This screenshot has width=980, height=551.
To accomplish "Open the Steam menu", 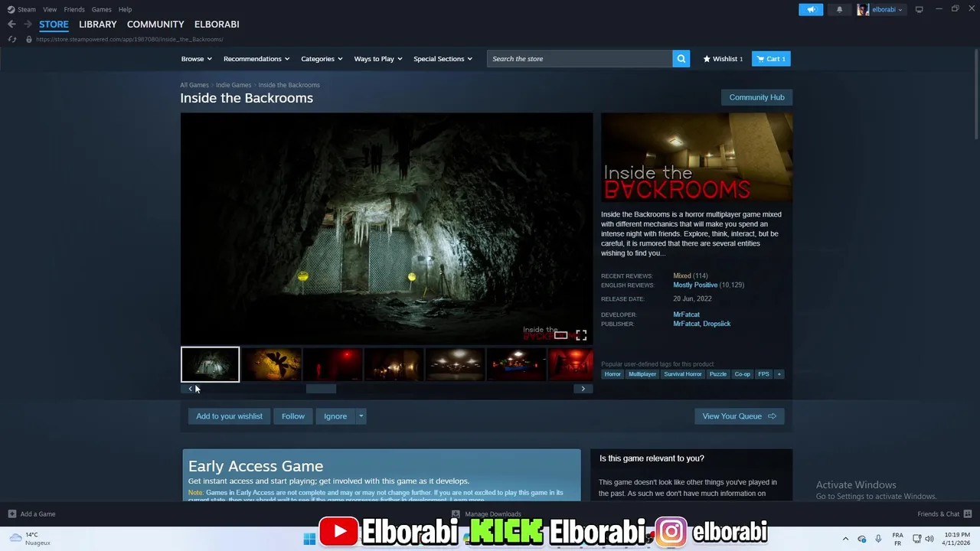I will click(27, 9).
